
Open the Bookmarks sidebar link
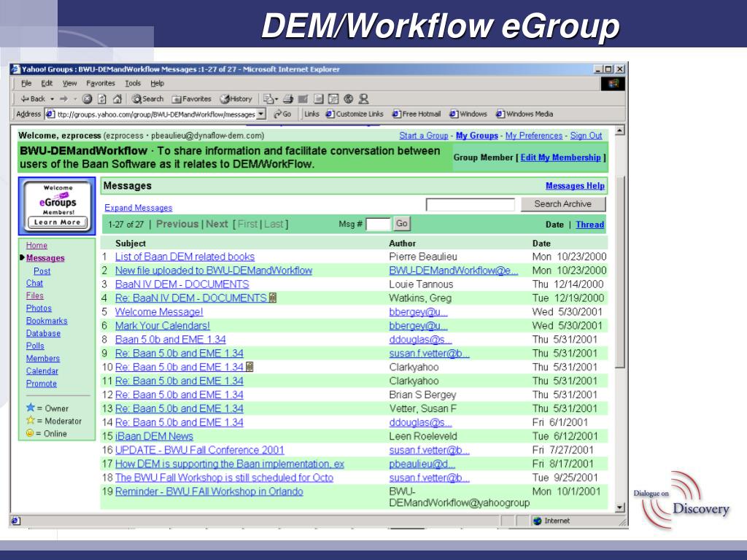[x=47, y=321]
